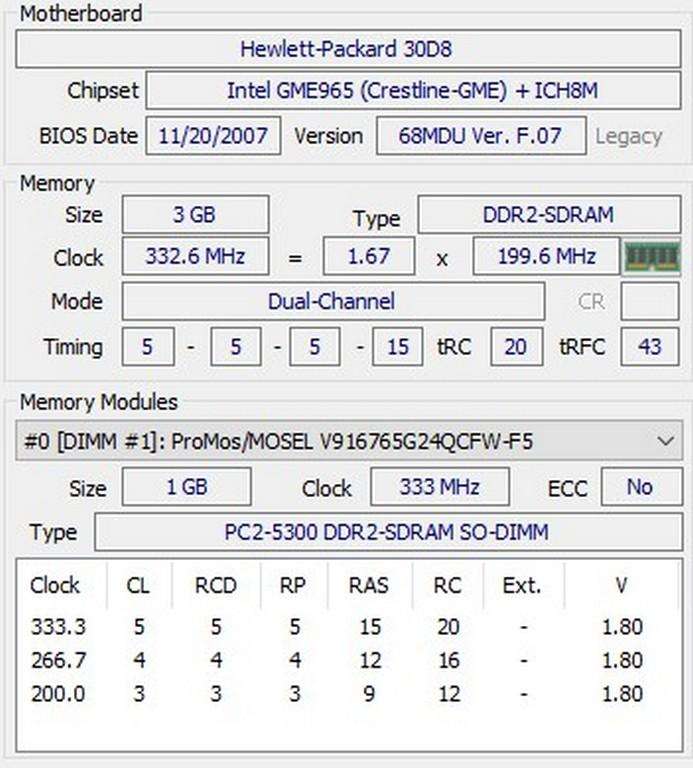693x768 pixels.
Task: Click RC value 16 in table
Action: (449, 660)
